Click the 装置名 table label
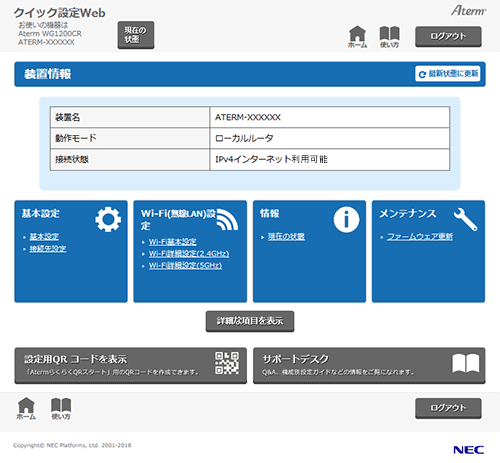 pyautogui.click(x=68, y=117)
